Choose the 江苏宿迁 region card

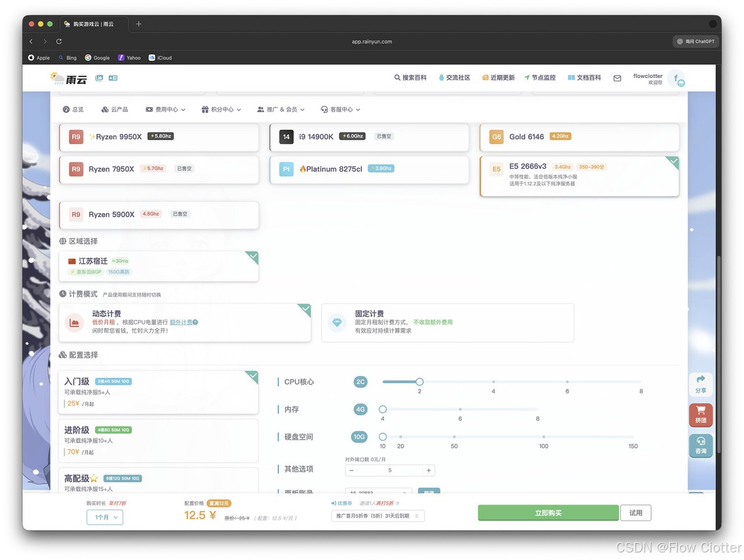coord(159,266)
